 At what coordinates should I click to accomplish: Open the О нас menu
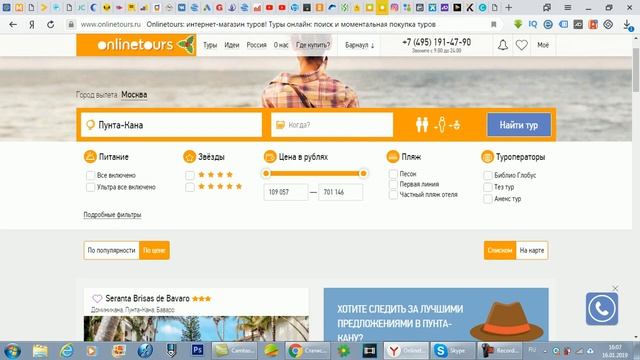pos(281,45)
